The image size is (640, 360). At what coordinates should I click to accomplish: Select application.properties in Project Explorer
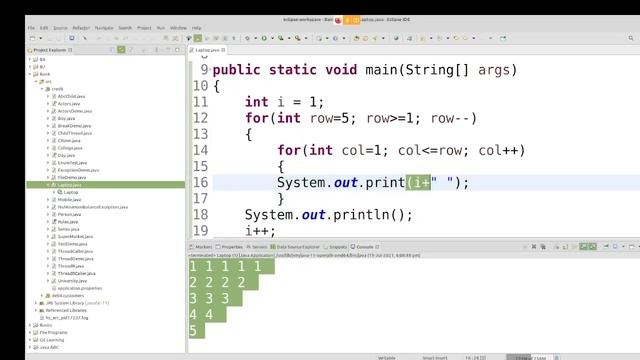(x=80, y=288)
